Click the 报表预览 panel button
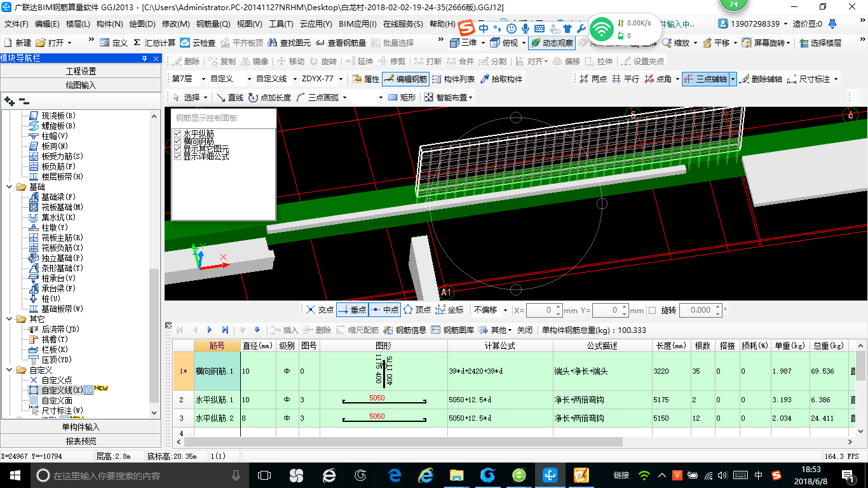Screen dimensions: 868x488 [x=81, y=441]
